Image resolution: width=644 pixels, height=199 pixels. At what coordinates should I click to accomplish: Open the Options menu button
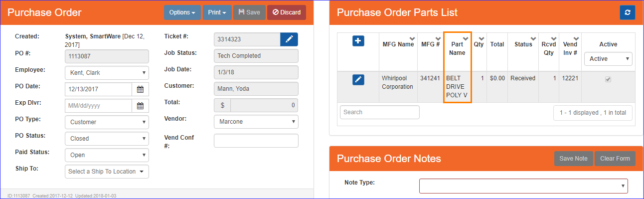[x=182, y=12]
